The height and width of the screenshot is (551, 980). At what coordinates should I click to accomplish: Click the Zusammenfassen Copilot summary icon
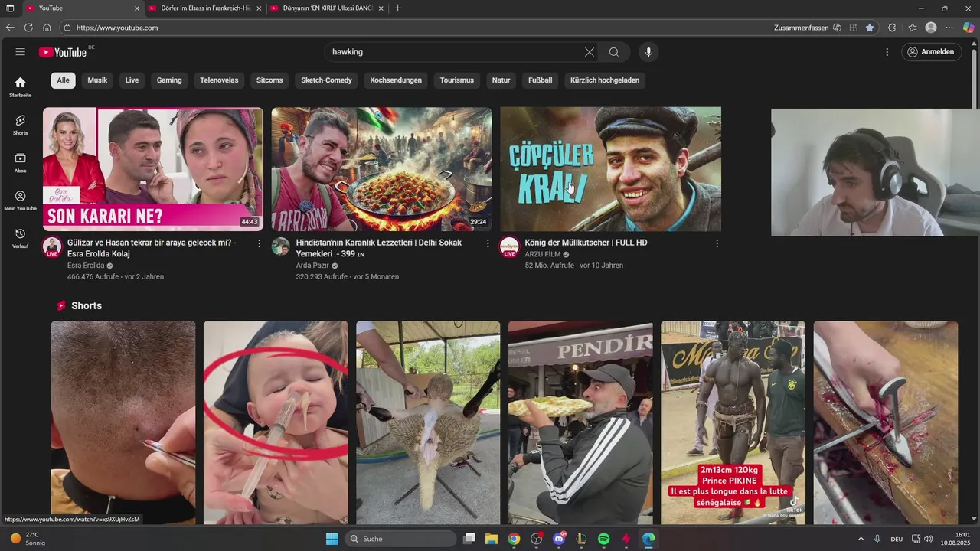click(x=837, y=28)
